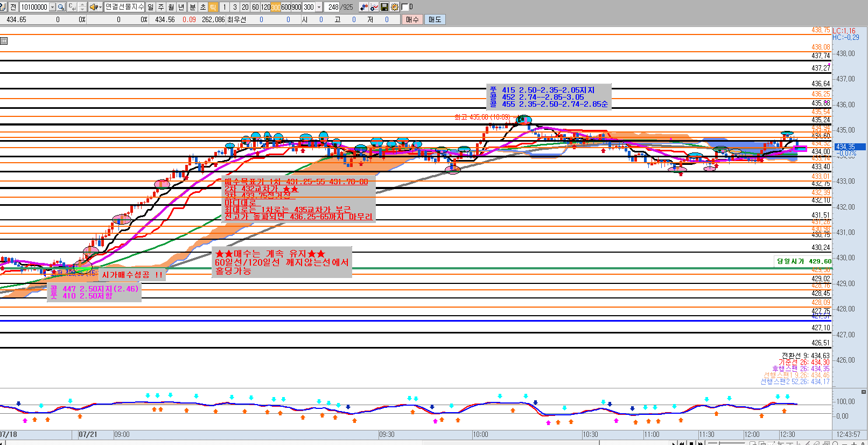Click the 10:00 time label on axis
The width and height of the screenshot is (868, 445).
480,434
